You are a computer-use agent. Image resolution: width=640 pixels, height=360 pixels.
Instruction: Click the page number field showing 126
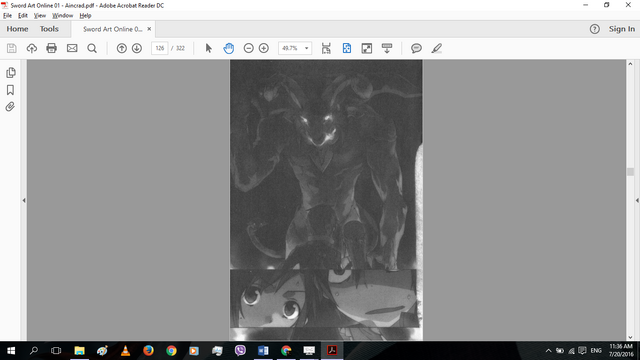[x=160, y=48]
